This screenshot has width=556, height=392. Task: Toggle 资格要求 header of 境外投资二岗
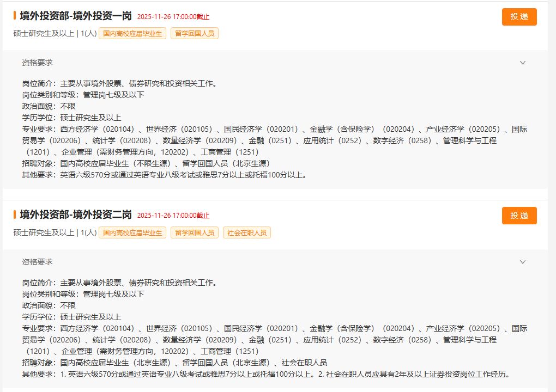(x=38, y=262)
